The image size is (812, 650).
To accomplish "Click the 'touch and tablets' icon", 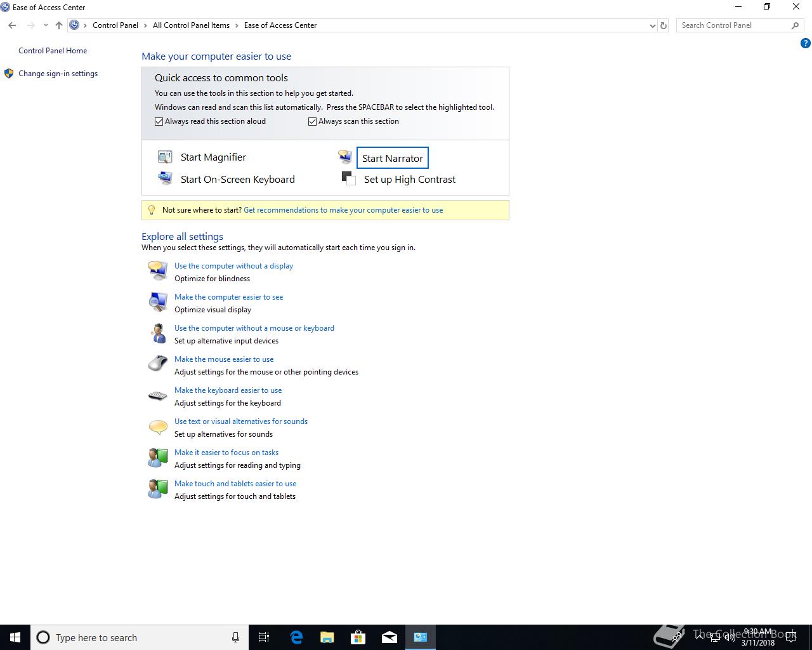I will [x=157, y=489].
